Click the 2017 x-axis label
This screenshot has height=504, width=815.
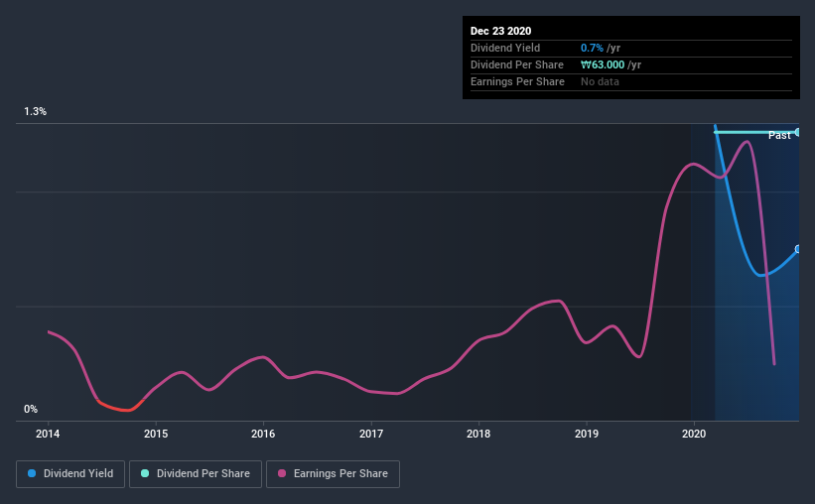tap(371, 434)
